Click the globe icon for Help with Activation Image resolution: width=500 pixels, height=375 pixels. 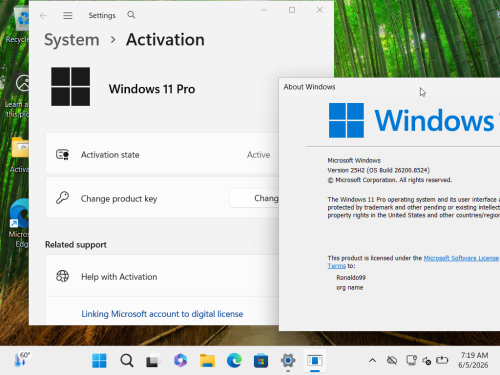coord(62,276)
